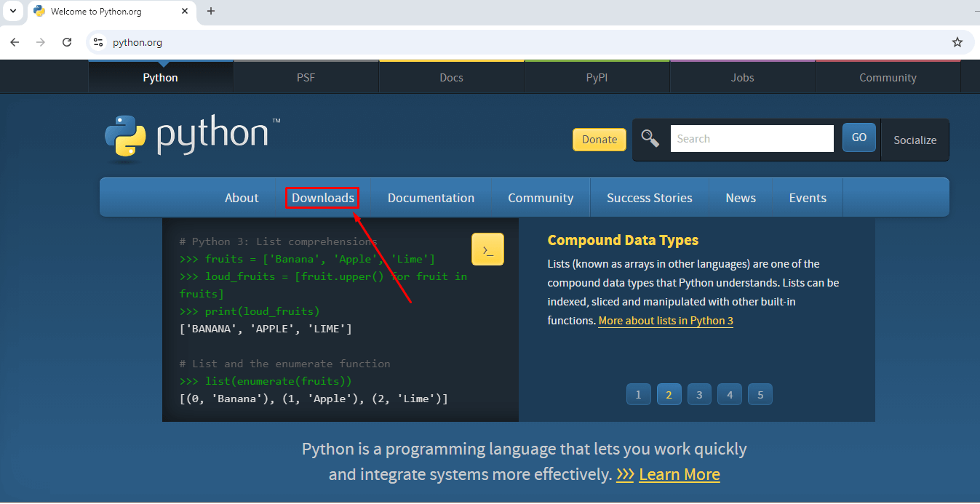This screenshot has width=980, height=504.
Task: Click inside the Search input field
Action: [752, 138]
